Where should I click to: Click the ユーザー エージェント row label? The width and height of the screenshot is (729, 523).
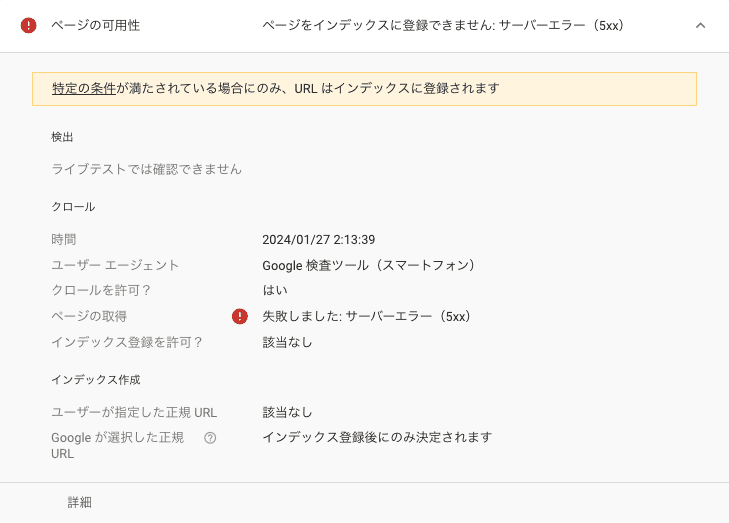115,265
